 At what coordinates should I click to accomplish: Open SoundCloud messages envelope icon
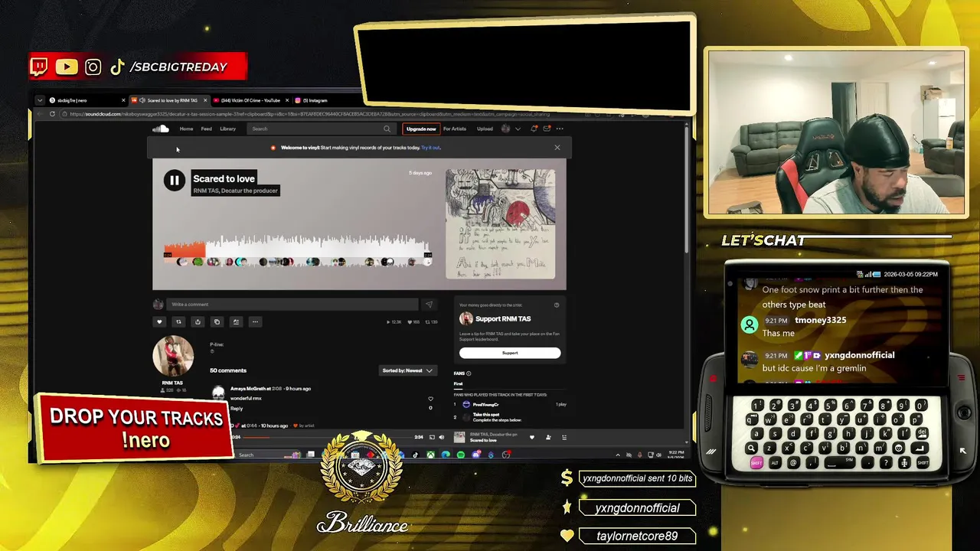547,129
